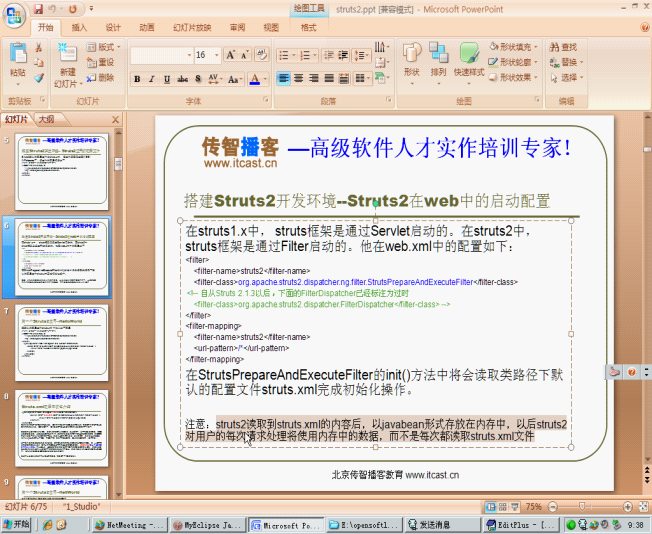Toggle Bold formatting
Viewport: 652px width, 534px height.
click(137, 79)
